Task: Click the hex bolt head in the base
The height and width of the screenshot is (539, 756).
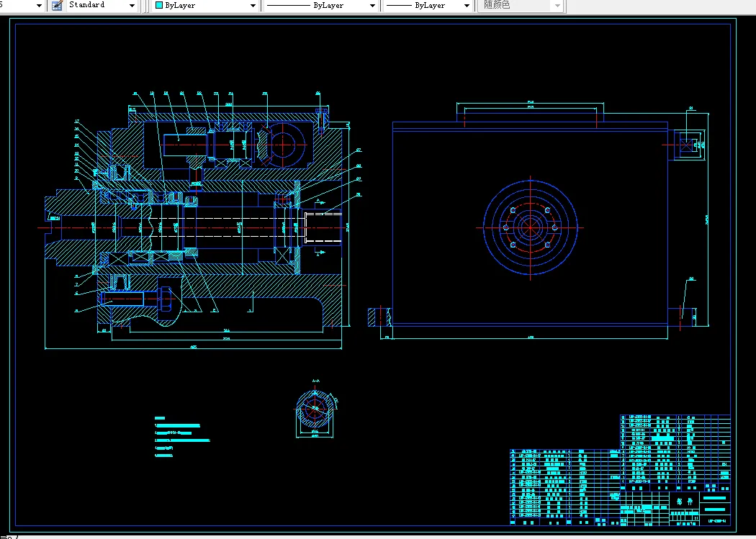Action: point(166,297)
